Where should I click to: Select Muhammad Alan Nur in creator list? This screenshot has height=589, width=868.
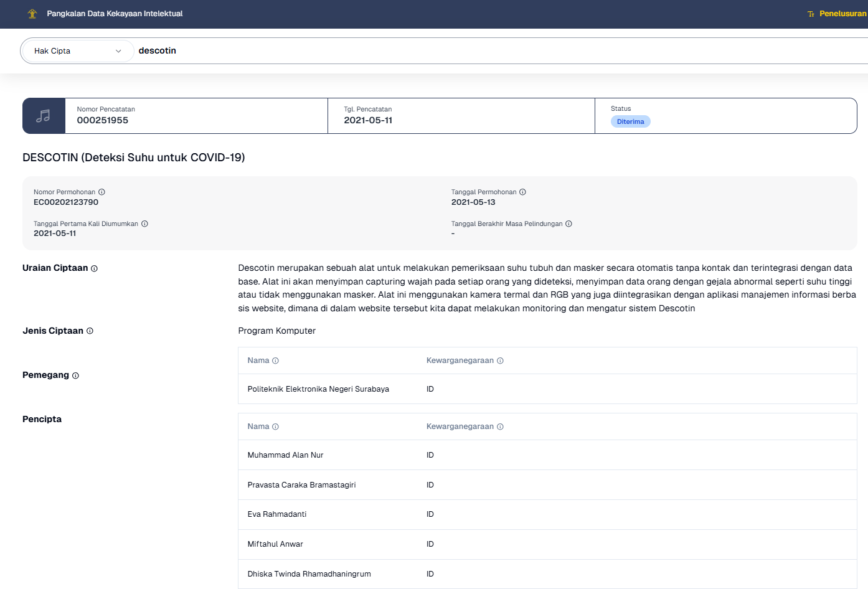285,455
